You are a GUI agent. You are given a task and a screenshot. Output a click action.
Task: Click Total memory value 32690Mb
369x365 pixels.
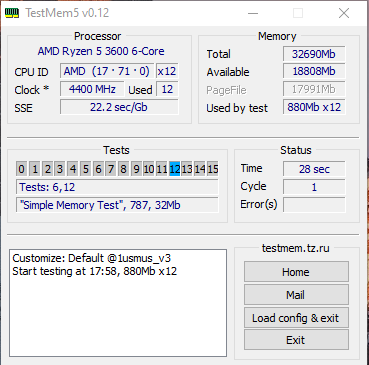(x=314, y=54)
